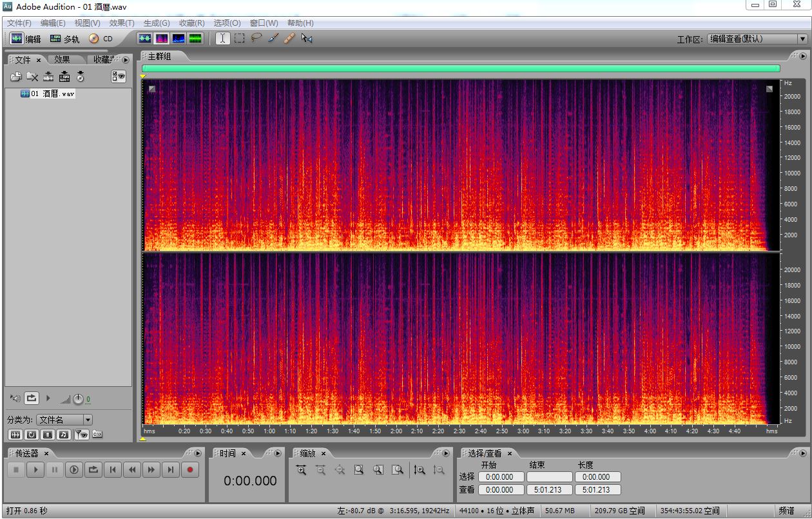
Task: Select the marquee selection tool
Action: pos(240,39)
